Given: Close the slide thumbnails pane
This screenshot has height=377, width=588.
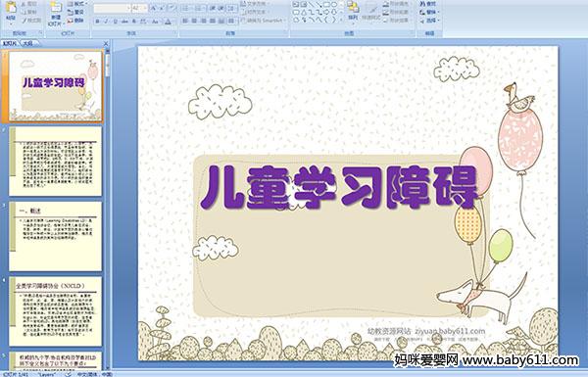Looking at the screenshot, I should (106, 43).
